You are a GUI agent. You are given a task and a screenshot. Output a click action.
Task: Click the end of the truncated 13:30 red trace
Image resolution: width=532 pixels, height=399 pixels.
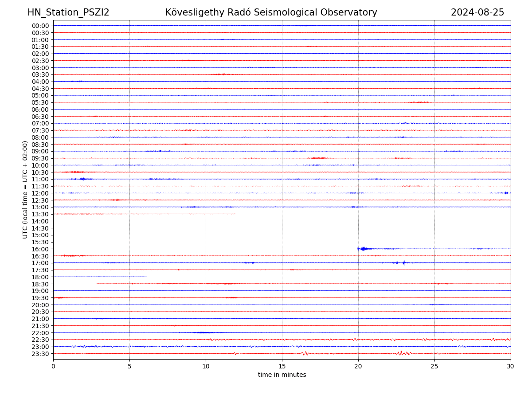click(235, 214)
